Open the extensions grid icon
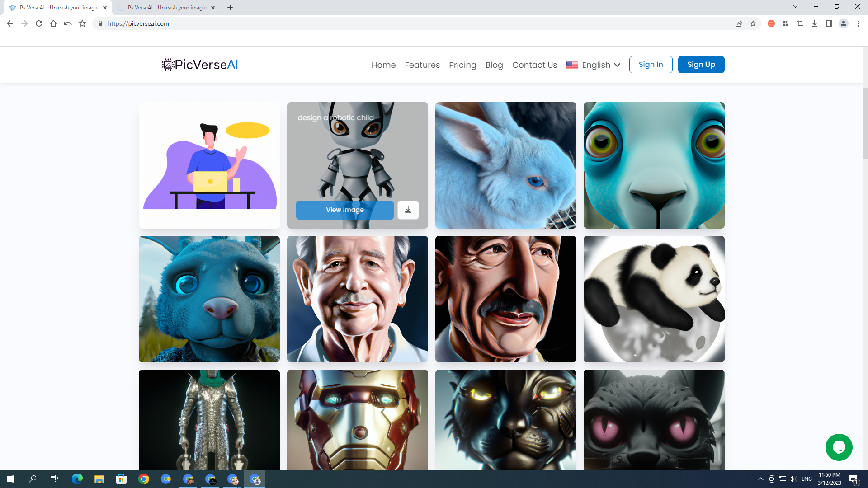868x488 pixels. click(786, 23)
